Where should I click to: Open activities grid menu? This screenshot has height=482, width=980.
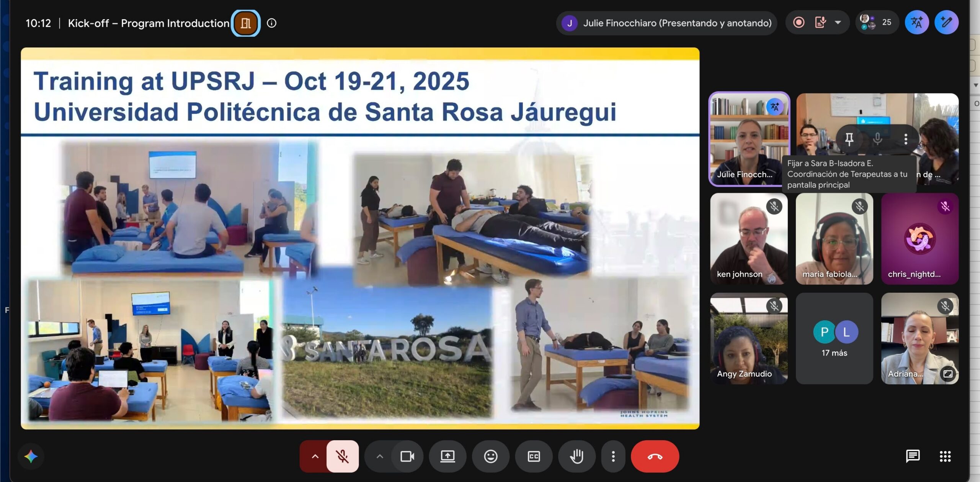(x=945, y=456)
